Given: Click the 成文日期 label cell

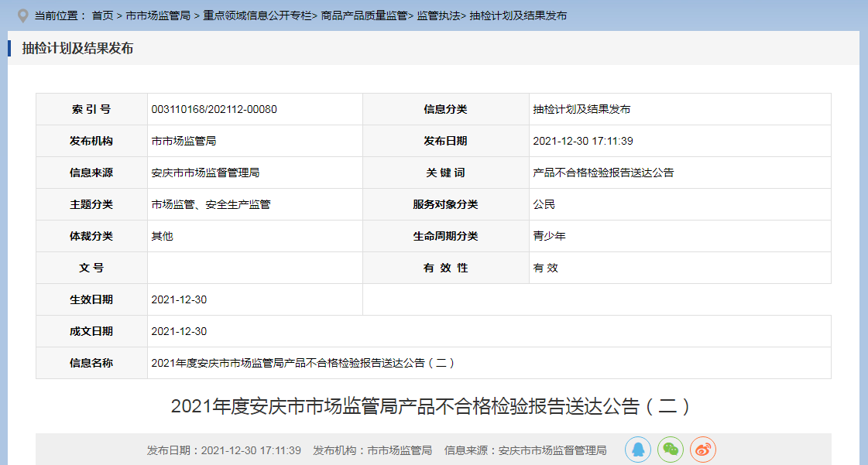Looking at the screenshot, I should tap(91, 331).
